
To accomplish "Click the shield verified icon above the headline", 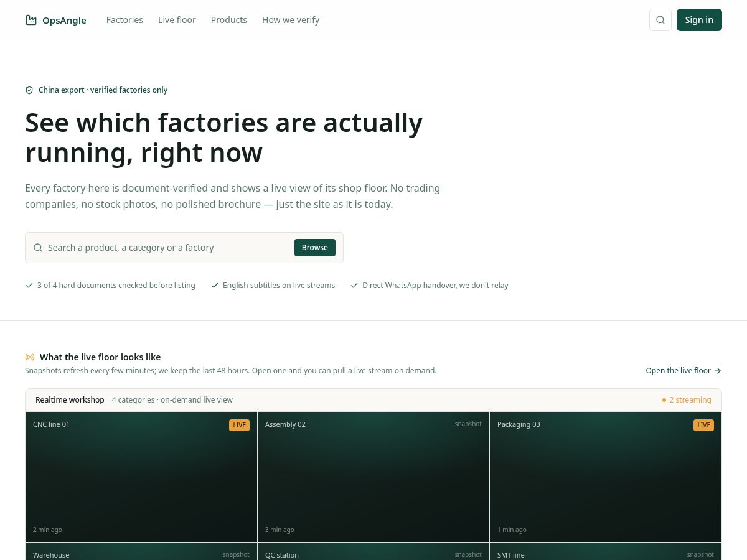I will (x=29, y=90).
